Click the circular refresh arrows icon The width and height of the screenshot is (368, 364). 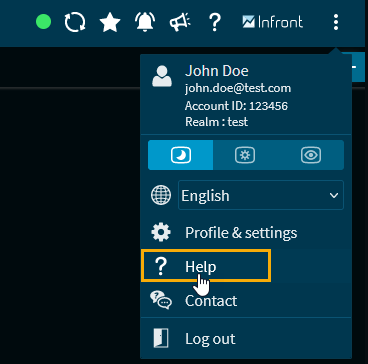coord(75,22)
